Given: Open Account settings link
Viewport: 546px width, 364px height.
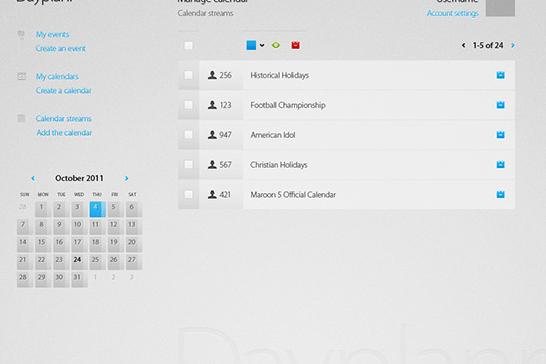Looking at the screenshot, I should [x=452, y=13].
